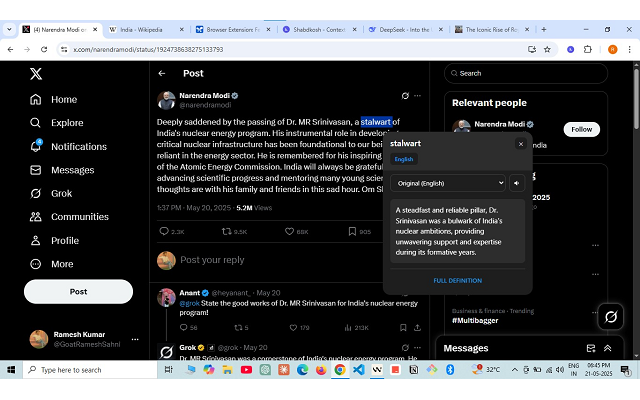Expand the Messages drawer
This screenshot has height=400, width=640.
click(x=607, y=348)
